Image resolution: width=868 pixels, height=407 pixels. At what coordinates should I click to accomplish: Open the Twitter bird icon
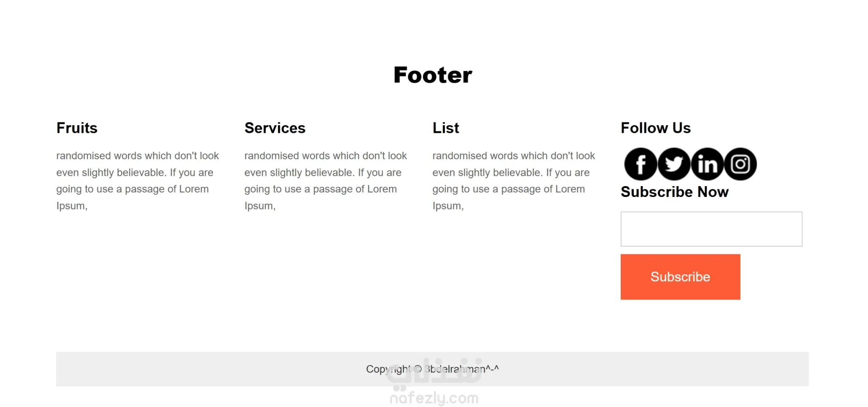(x=674, y=164)
